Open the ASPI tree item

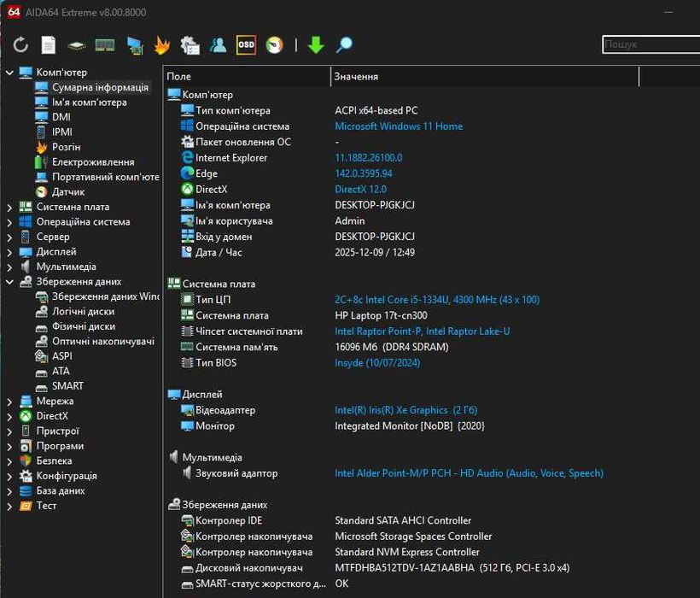pos(61,356)
